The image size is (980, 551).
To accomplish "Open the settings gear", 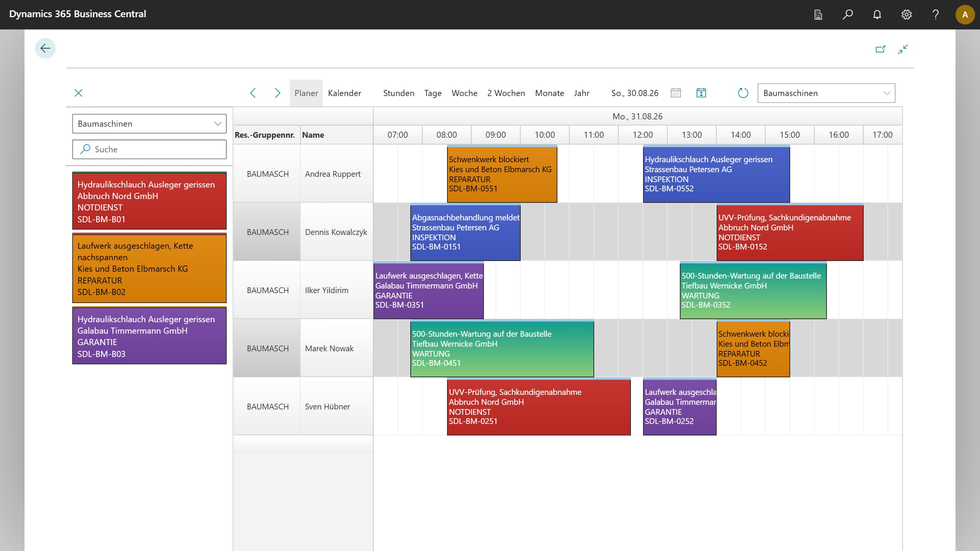I will (906, 15).
